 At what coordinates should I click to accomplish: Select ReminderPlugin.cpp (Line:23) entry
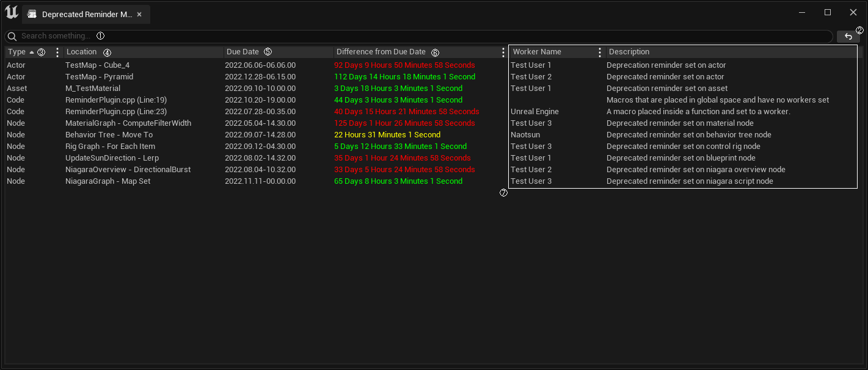116,112
